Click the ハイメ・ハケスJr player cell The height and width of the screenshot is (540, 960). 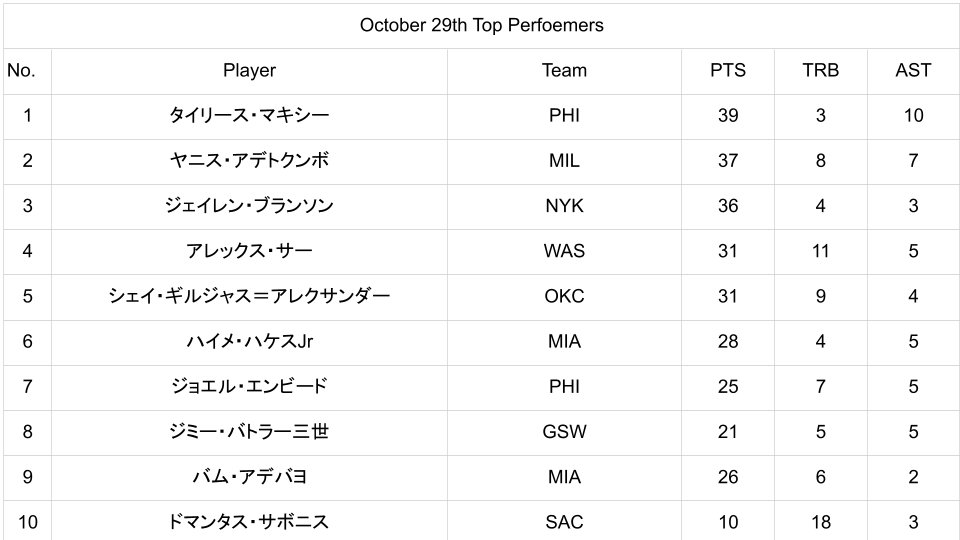[249, 341]
